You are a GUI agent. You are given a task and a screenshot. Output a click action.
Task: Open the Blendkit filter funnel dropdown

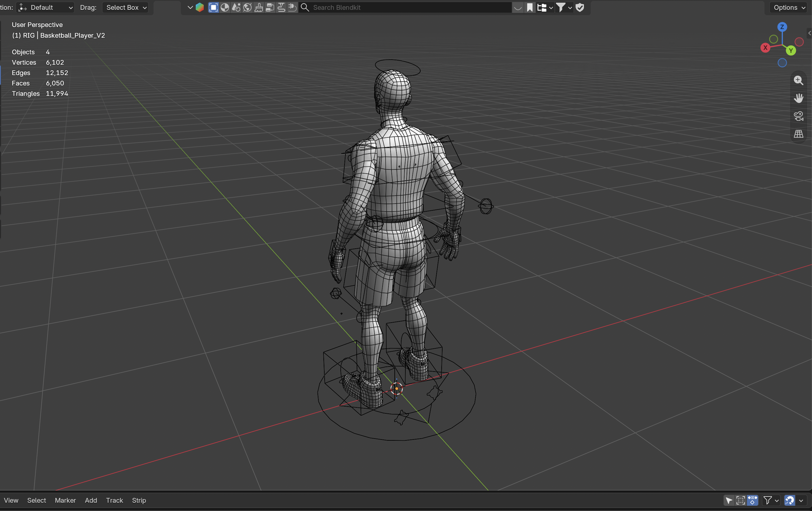[564, 7]
